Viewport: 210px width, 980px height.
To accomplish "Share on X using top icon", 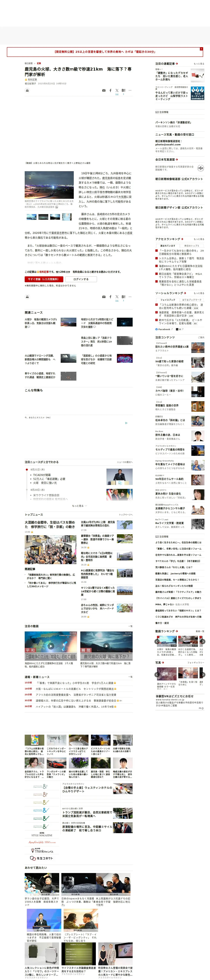I will click(117, 90).
